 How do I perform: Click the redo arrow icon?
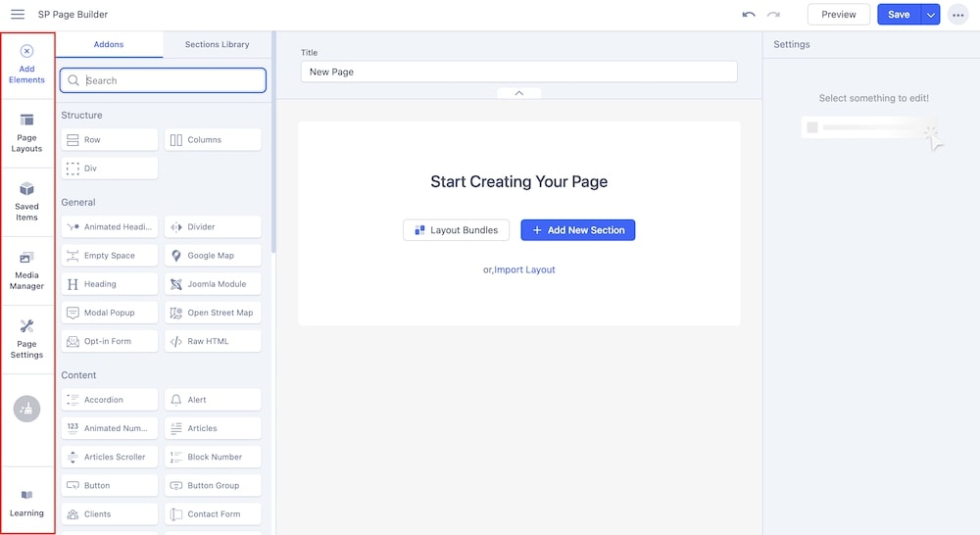point(774,15)
